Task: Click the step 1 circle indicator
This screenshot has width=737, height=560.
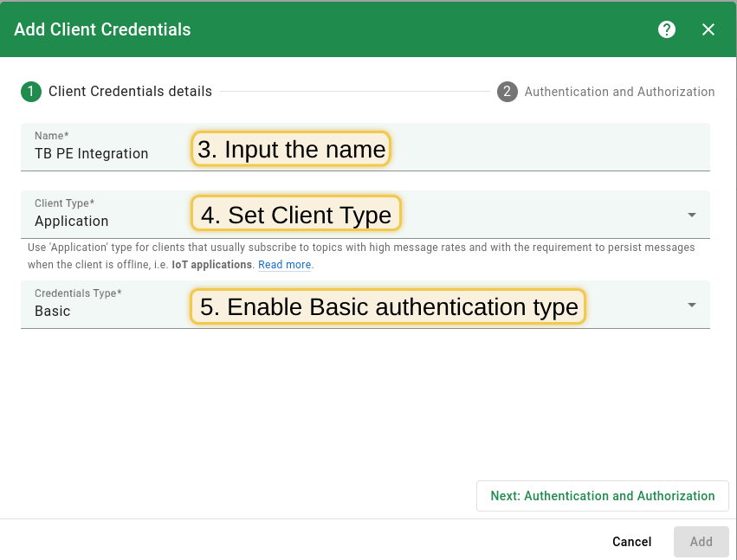Action: click(x=31, y=91)
